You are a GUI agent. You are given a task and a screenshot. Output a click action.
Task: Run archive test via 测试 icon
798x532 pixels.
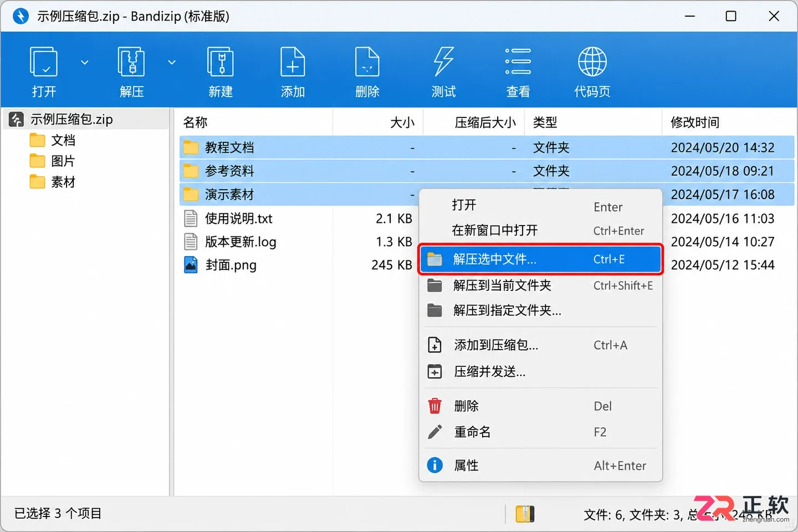443,62
